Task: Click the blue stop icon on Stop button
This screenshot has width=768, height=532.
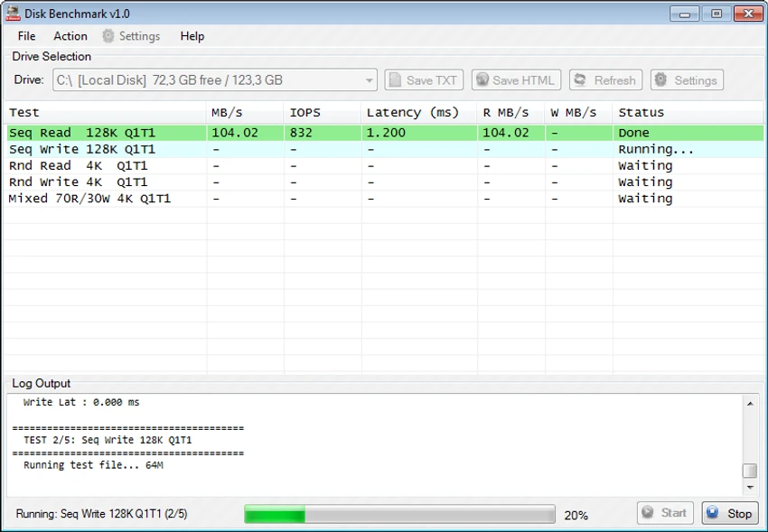Action: [x=713, y=512]
